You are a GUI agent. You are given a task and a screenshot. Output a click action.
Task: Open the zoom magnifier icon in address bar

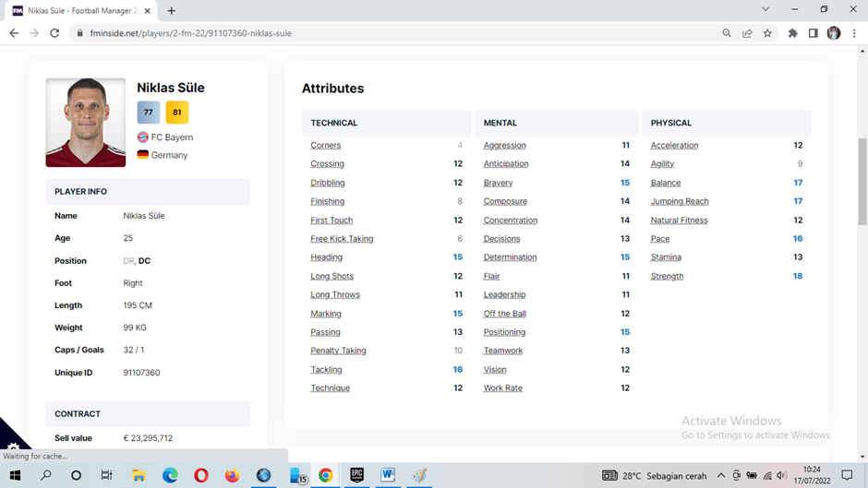click(727, 33)
